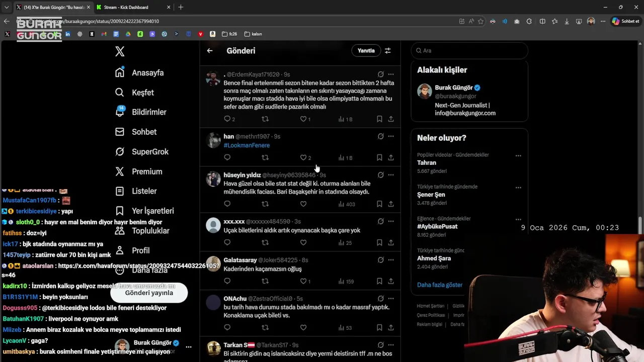Open the Anasayfa home page

tap(139, 73)
